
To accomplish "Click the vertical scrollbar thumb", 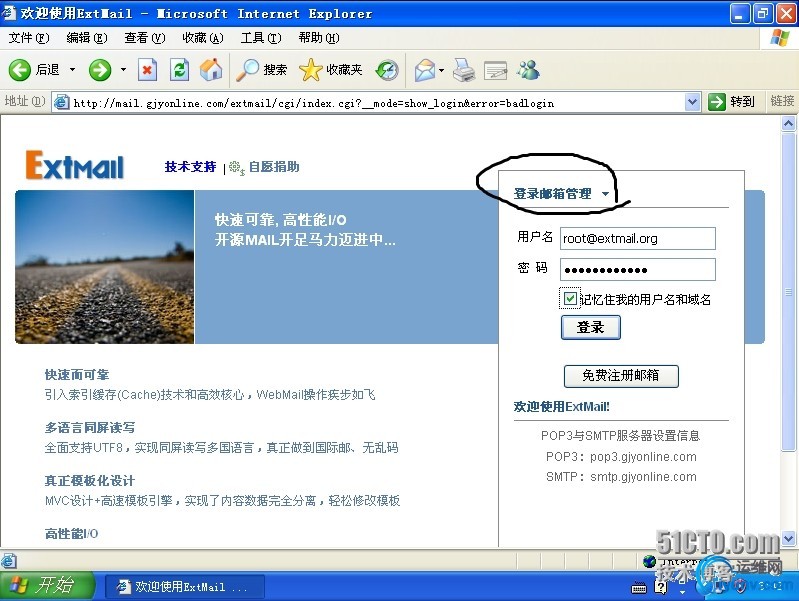I will pyautogui.click(x=788, y=291).
